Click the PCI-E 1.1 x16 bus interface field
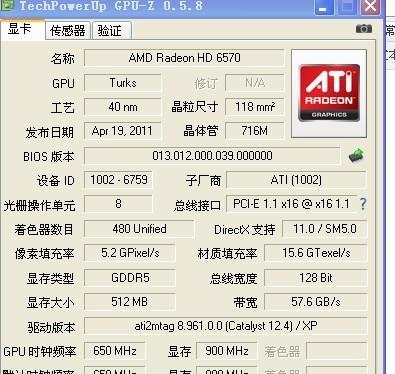This screenshot has height=374, width=395. [291, 204]
